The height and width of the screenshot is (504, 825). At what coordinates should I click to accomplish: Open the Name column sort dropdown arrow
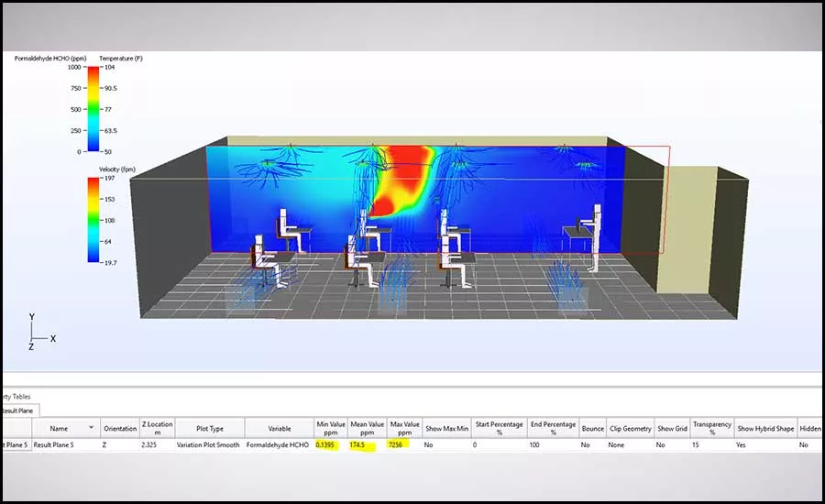[91, 428]
